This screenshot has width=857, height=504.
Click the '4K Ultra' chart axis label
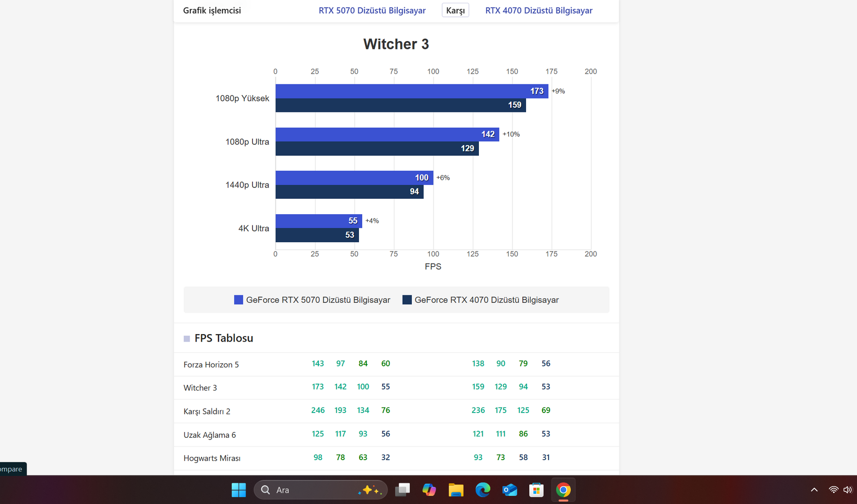(254, 228)
